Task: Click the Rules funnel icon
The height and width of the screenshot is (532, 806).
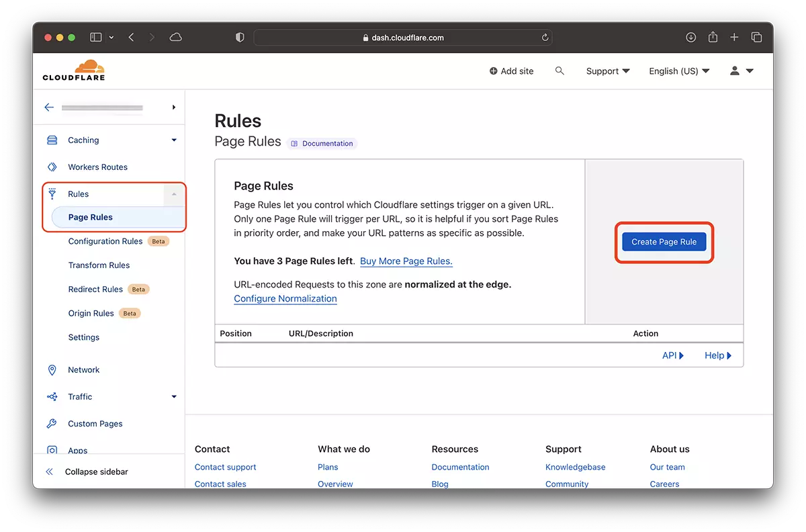Action: coord(52,193)
